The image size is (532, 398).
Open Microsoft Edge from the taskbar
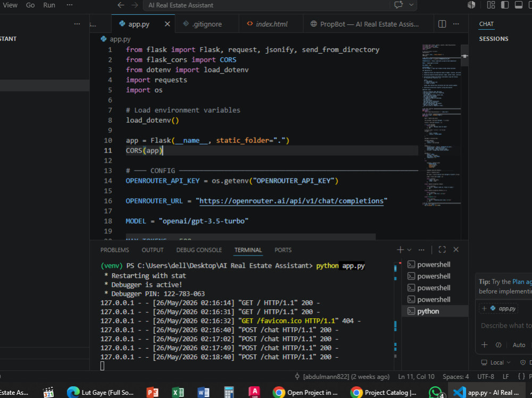pyautogui.click(x=100, y=392)
